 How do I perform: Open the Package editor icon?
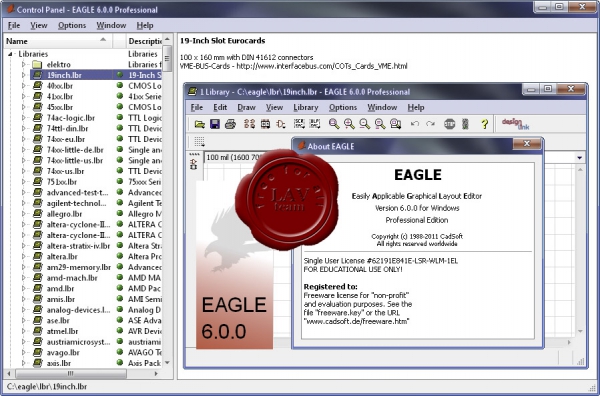pyautogui.click(x=265, y=124)
